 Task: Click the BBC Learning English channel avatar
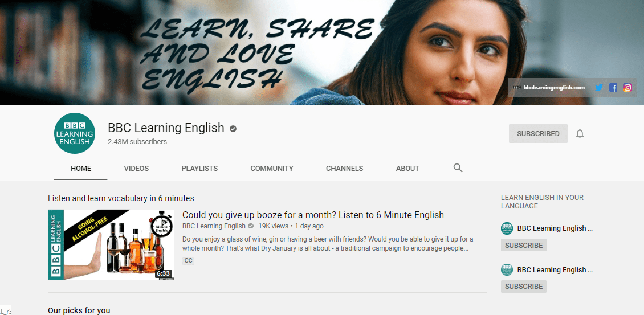tap(74, 133)
